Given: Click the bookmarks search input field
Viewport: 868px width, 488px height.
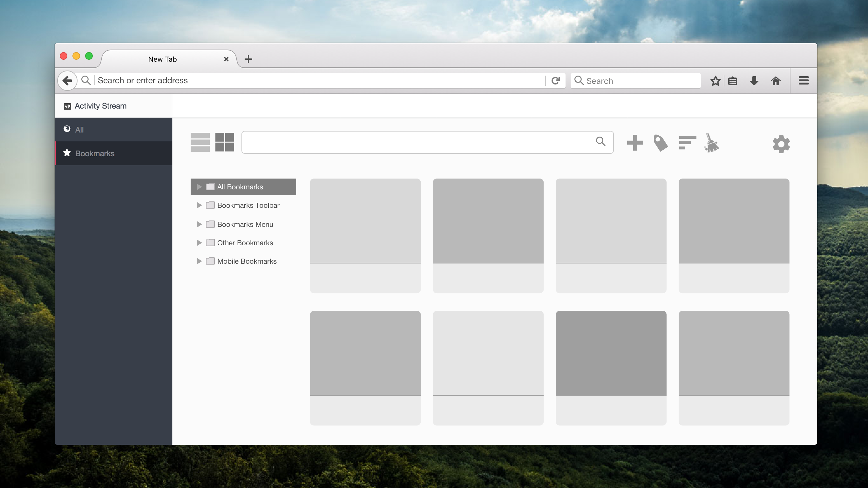Looking at the screenshot, I should click(418, 142).
